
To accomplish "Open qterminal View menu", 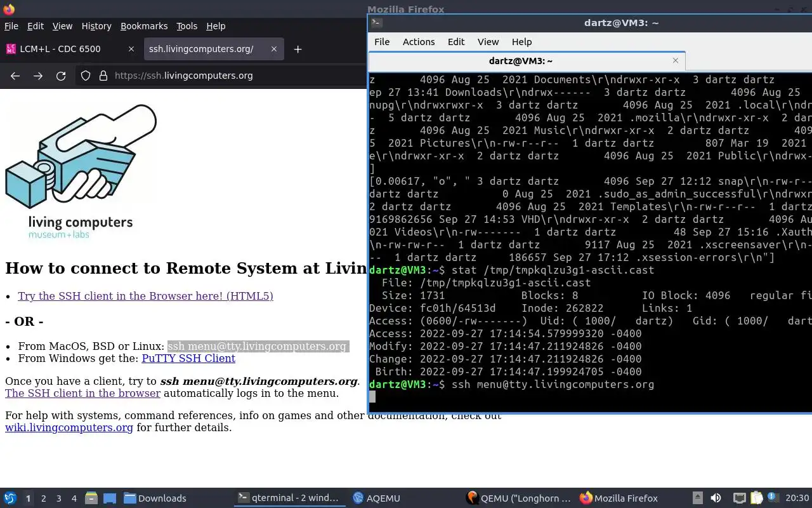I will [488, 42].
